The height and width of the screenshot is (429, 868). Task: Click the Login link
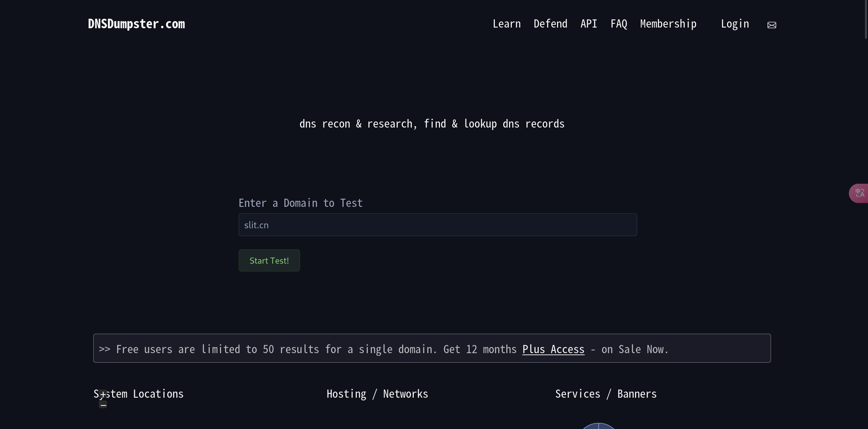click(735, 24)
